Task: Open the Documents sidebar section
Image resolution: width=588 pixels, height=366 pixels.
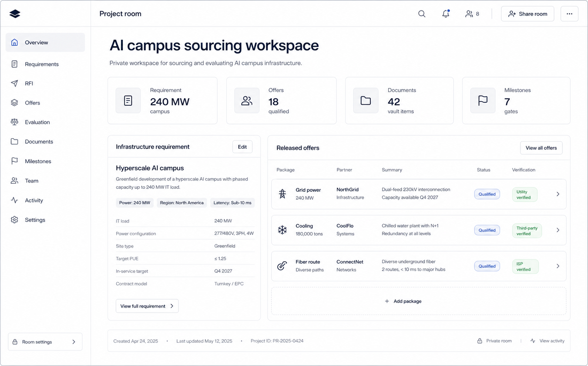Action: (45, 142)
